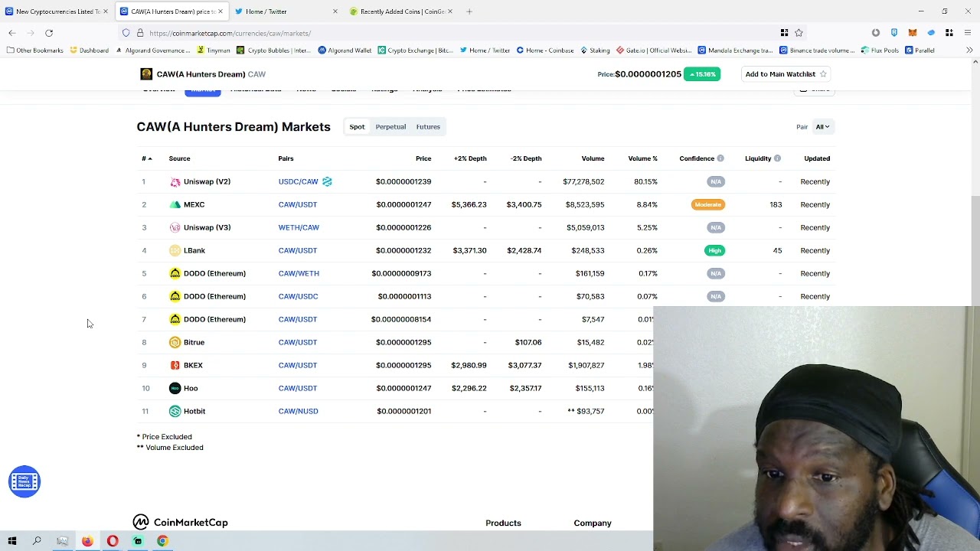The height and width of the screenshot is (551, 980).
Task: Click the browser reload button
Action: (49, 33)
